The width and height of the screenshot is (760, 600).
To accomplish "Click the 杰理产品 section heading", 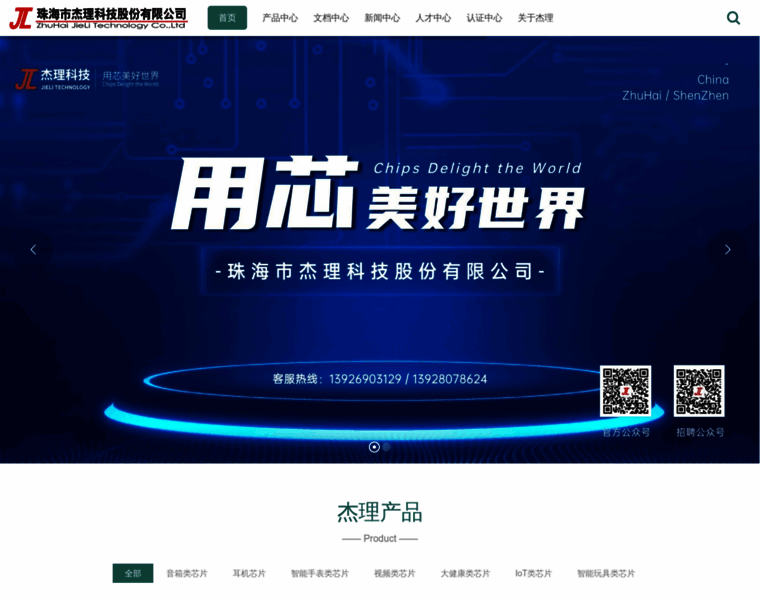I will coord(380,513).
